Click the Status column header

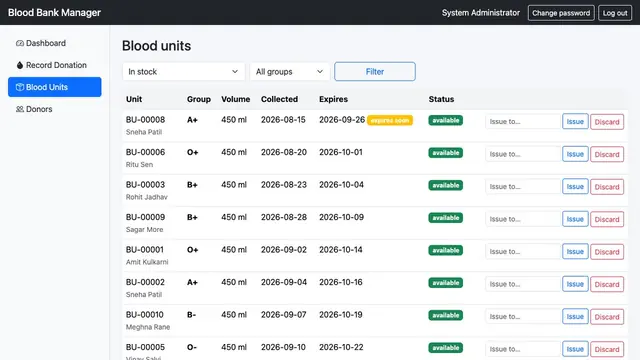(x=441, y=99)
